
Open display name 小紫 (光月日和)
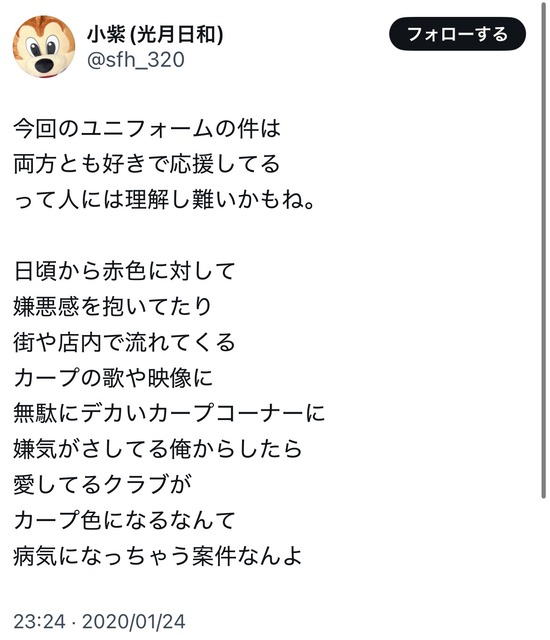(x=155, y=34)
